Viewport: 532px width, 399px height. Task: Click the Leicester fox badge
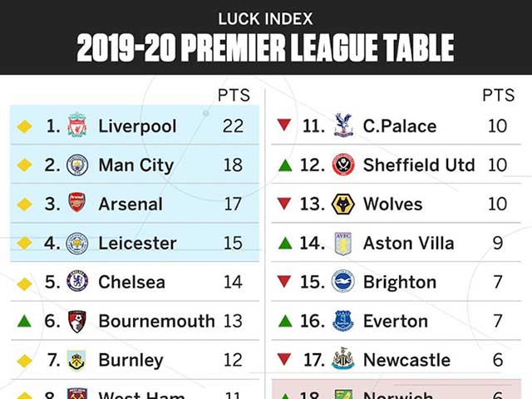[x=77, y=243]
